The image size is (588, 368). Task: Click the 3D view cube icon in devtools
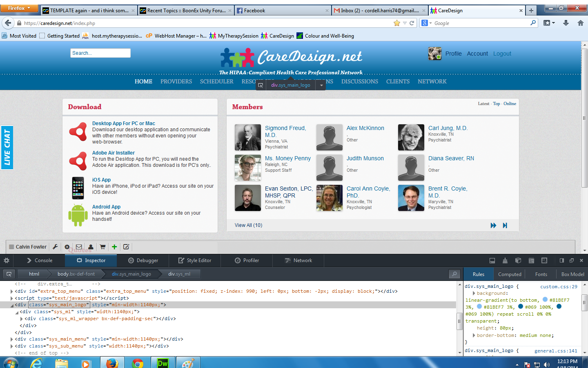point(518,260)
